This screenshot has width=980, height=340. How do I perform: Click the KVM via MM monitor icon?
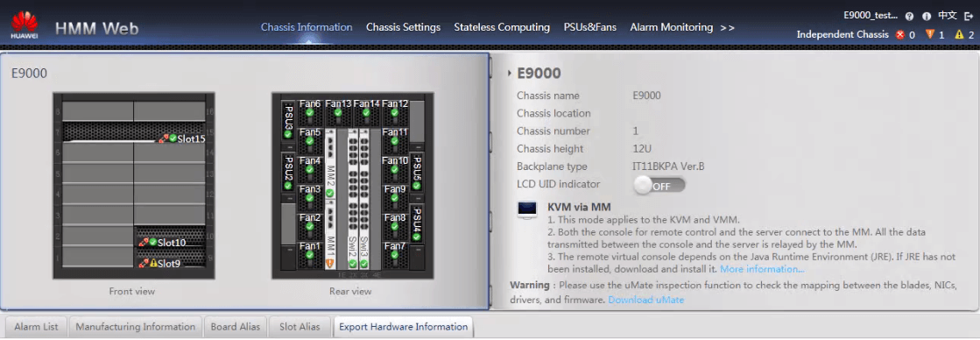tap(527, 210)
